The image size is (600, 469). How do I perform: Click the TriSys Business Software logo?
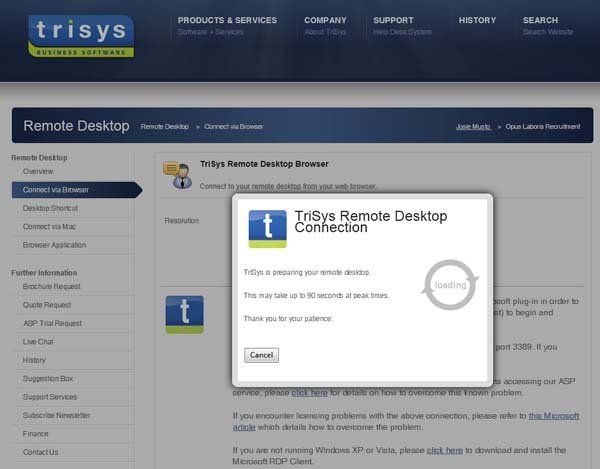point(81,36)
